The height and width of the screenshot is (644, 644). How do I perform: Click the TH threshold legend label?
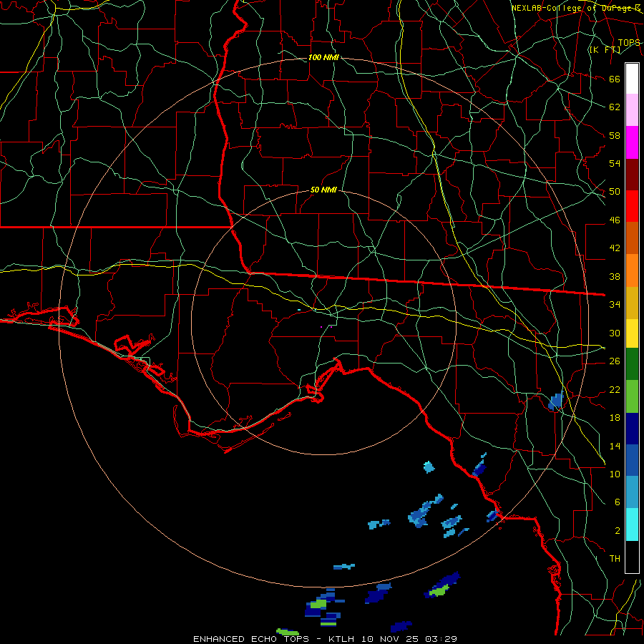point(615,559)
